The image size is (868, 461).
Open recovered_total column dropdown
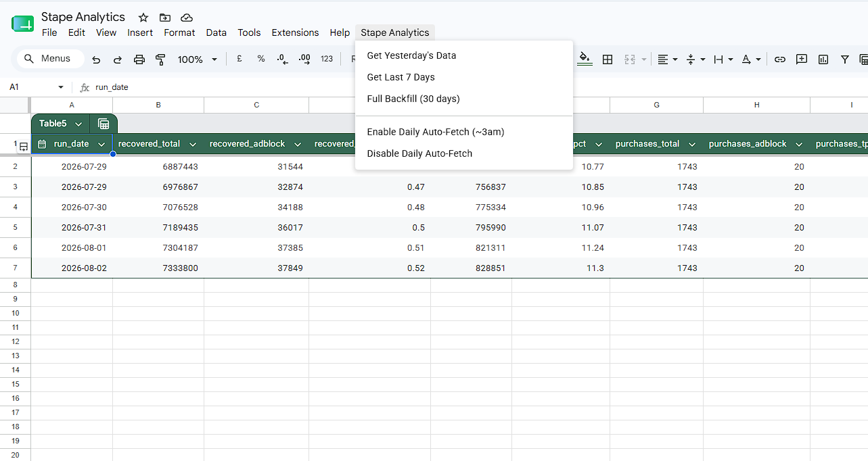[193, 144]
